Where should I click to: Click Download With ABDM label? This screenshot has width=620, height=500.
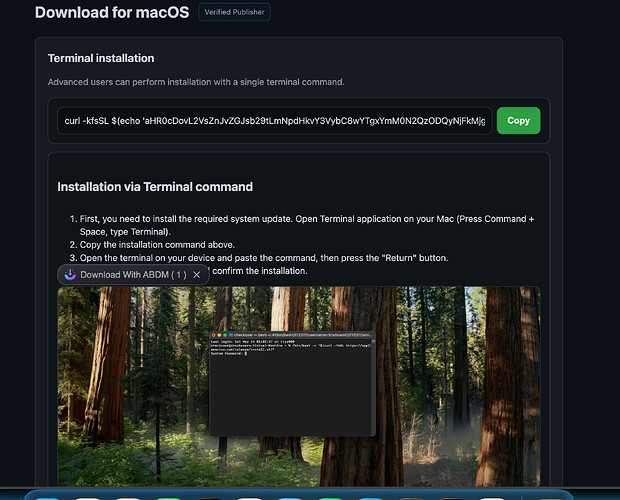tap(133, 275)
